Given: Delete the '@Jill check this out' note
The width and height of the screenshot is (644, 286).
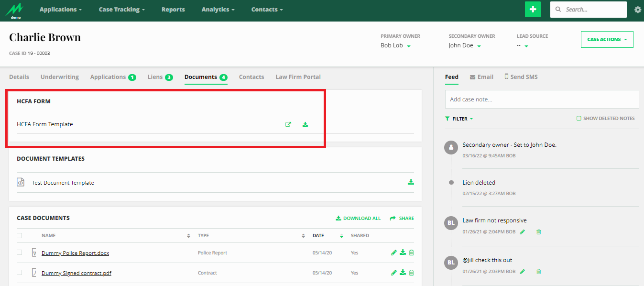Looking at the screenshot, I should (539, 271).
